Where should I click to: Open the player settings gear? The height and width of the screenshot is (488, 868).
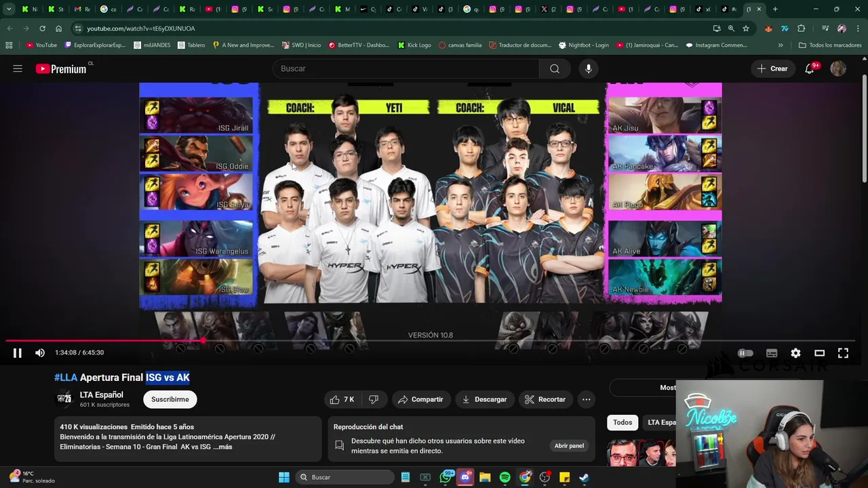tap(795, 353)
